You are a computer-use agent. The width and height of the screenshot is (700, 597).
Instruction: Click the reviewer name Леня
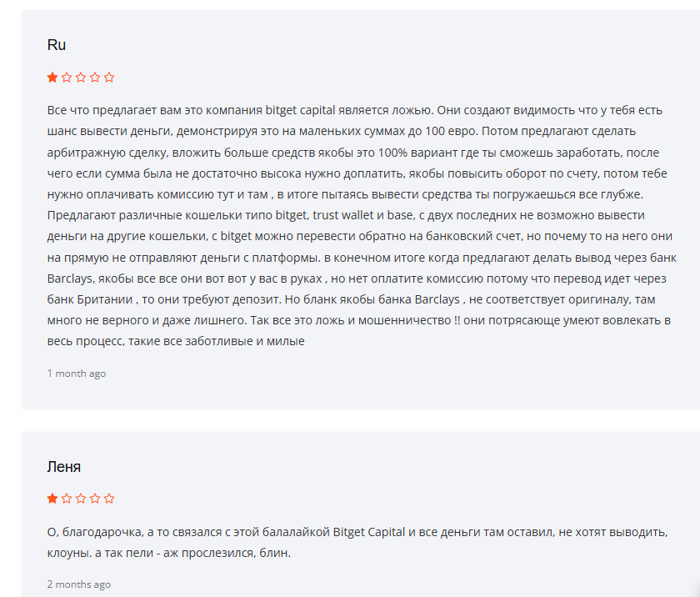tap(64, 467)
